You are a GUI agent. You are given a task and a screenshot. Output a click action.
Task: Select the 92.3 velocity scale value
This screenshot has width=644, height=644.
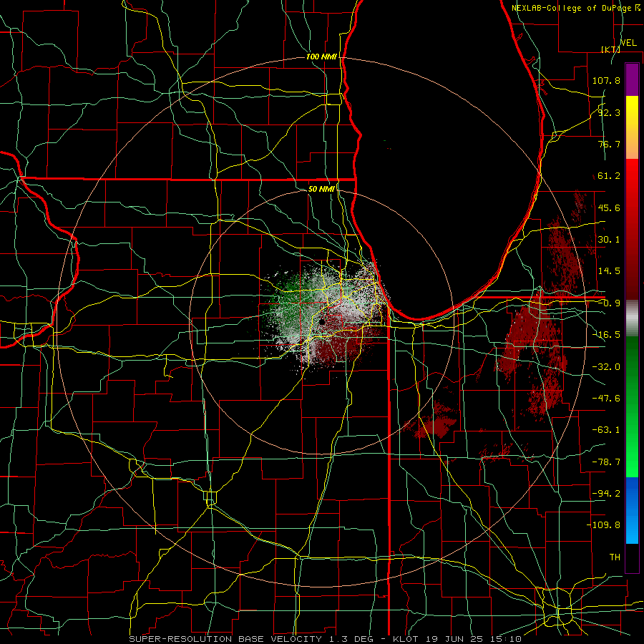tap(609, 112)
